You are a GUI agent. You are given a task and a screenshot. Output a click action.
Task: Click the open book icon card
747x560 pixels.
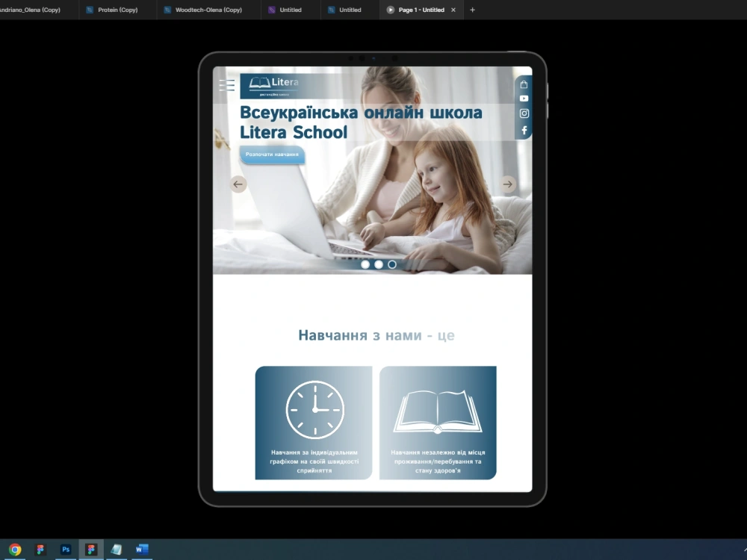coord(438,423)
